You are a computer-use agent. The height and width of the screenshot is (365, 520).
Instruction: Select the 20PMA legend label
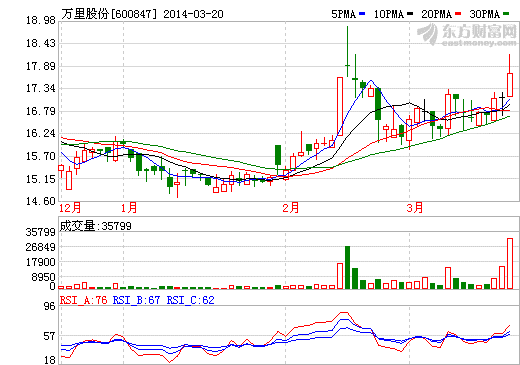437,14
